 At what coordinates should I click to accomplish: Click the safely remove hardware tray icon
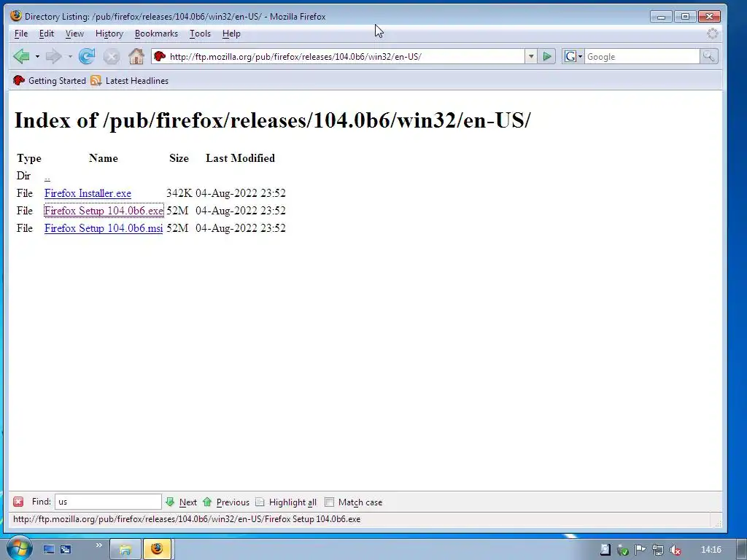point(623,550)
